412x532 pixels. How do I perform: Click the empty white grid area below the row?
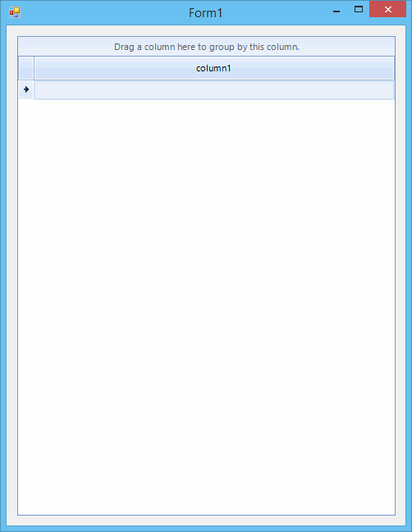[207, 307]
